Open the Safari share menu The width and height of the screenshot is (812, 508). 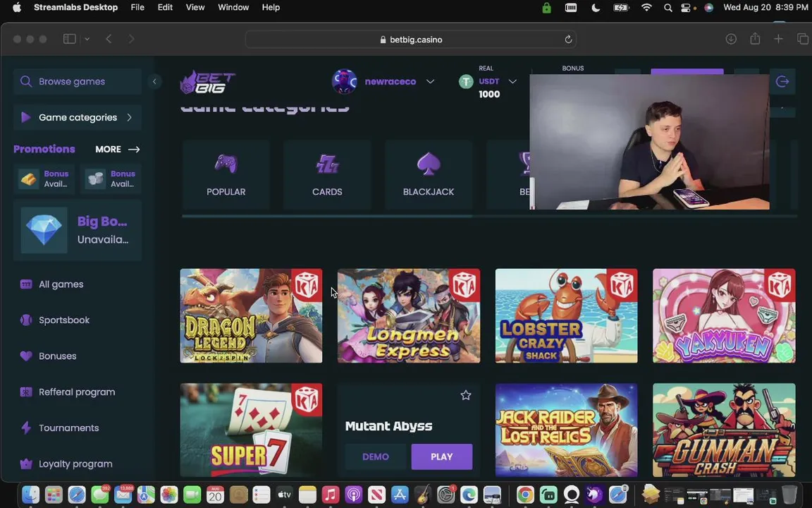(x=755, y=39)
